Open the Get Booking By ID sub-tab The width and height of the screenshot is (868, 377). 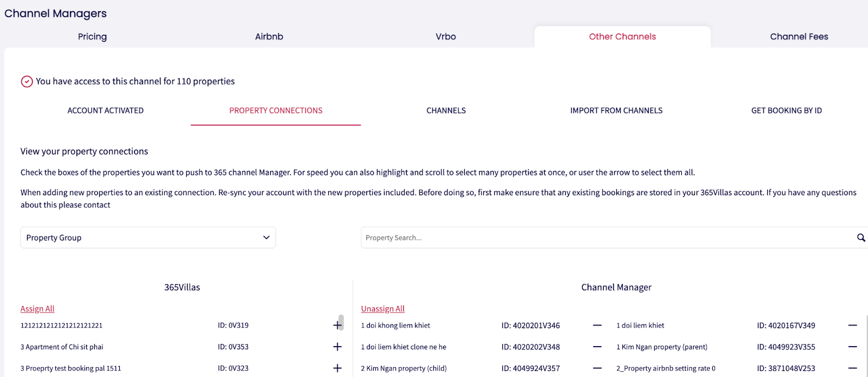point(786,111)
